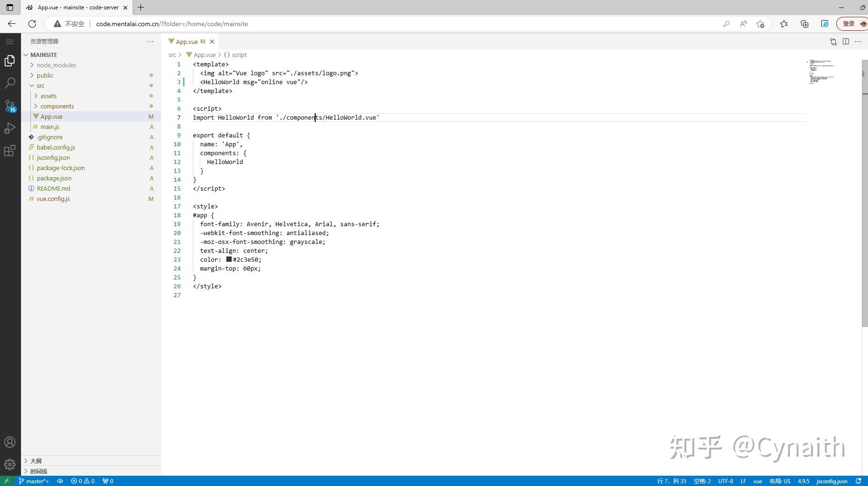This screenshot has width=868, height=486.
Task: Open Source Control view with 16 badge
Action: click(x=10, y=106)
